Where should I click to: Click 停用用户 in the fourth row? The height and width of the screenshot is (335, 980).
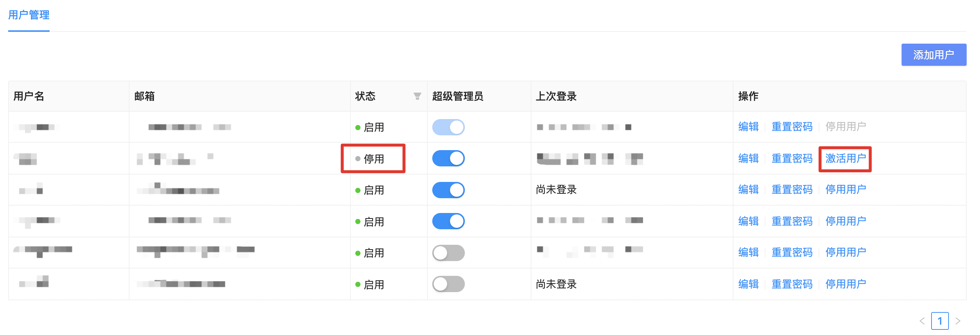845,221
